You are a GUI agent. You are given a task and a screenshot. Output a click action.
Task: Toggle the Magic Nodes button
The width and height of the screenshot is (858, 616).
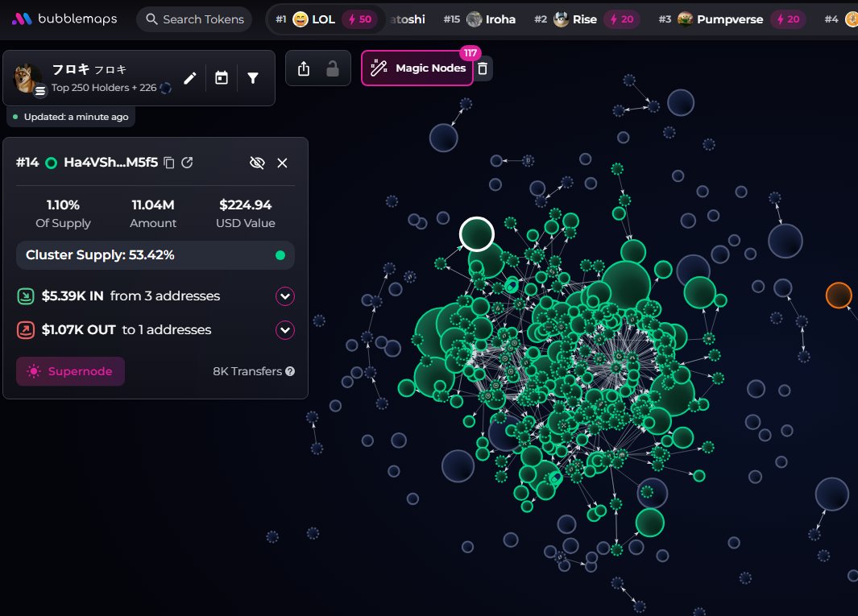point(417,68)
